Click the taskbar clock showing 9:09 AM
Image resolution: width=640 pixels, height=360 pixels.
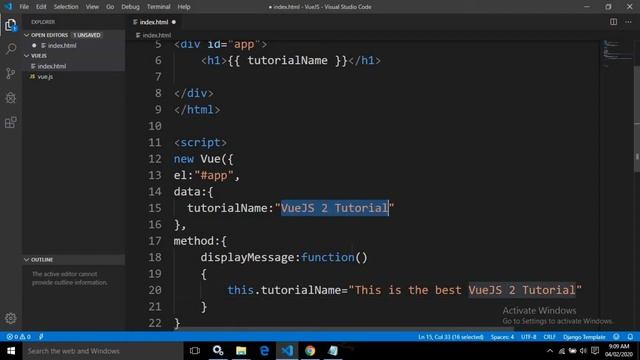coord(619,351)
